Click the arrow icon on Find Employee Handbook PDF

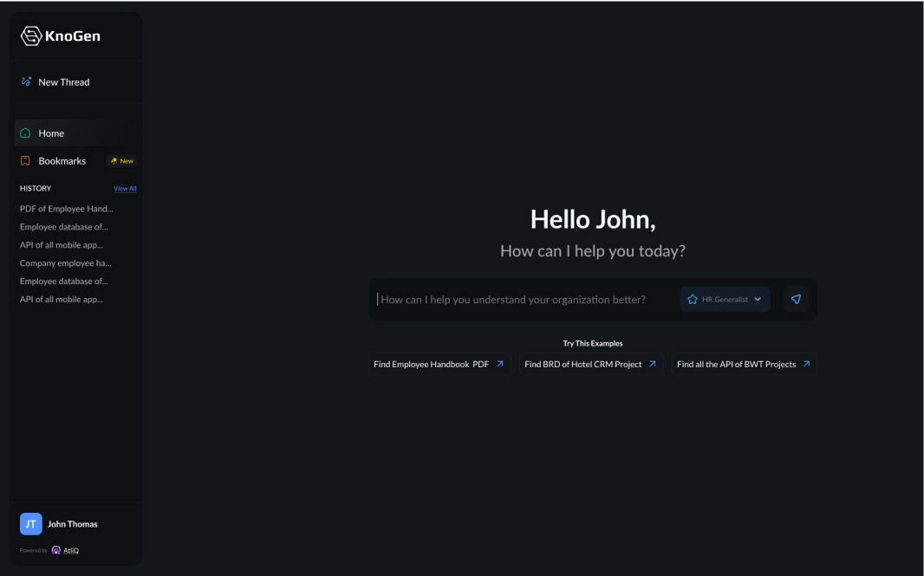point(499,365)
